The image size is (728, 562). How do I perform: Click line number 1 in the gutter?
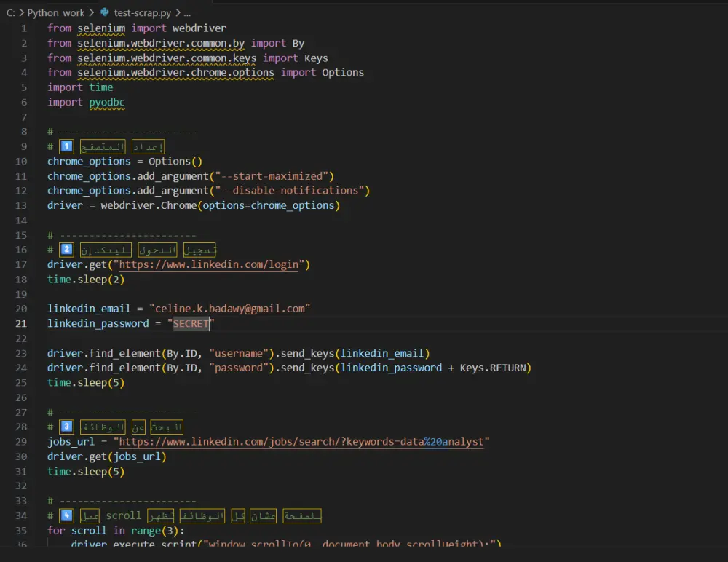(x=24, y=28)
